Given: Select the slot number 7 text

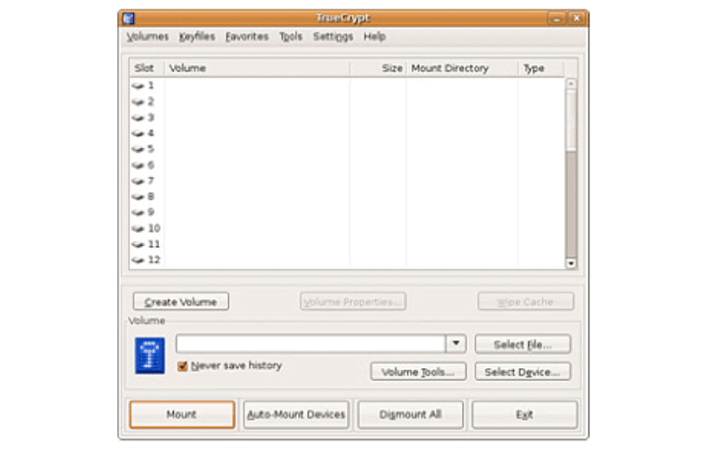Looking at the screenshot, I should 151,181.
